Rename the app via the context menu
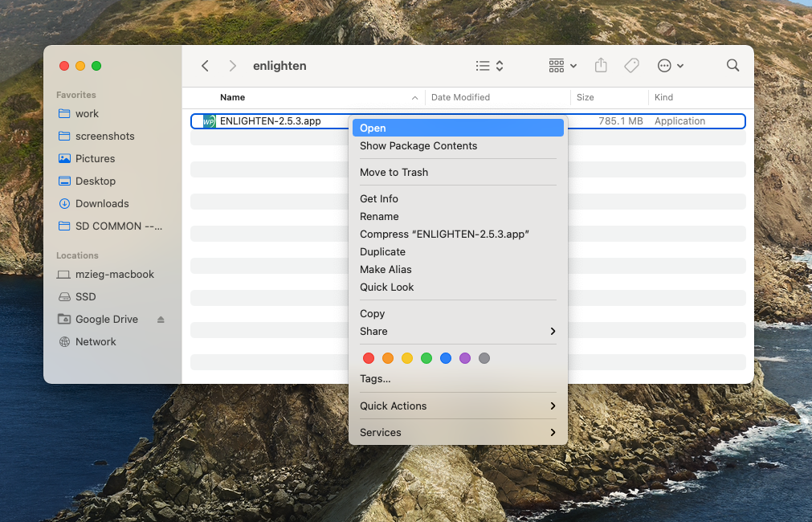 point(379,216)
